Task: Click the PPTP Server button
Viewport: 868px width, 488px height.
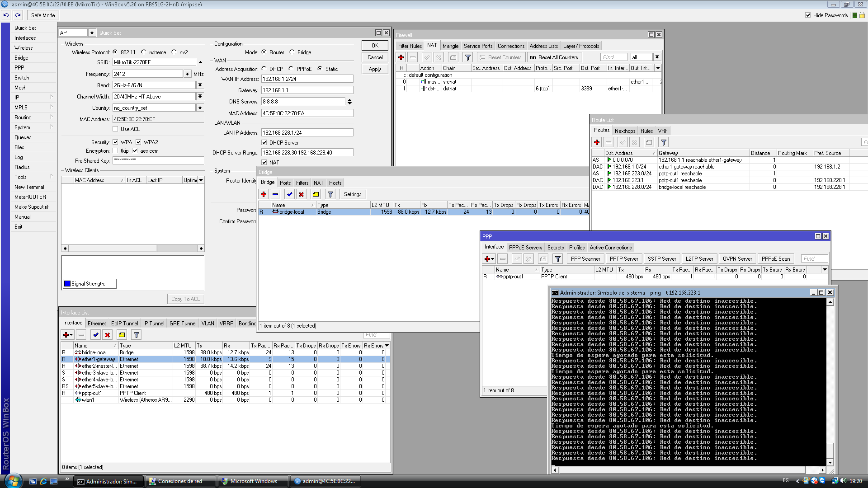Action: click(x=624, y=259)
